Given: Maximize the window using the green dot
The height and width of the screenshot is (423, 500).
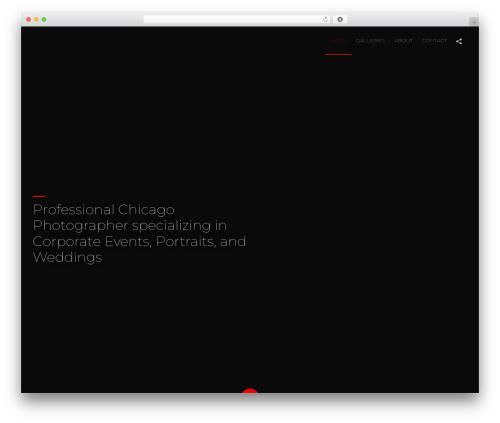Looking at the screenshot, I should point(44,19).
